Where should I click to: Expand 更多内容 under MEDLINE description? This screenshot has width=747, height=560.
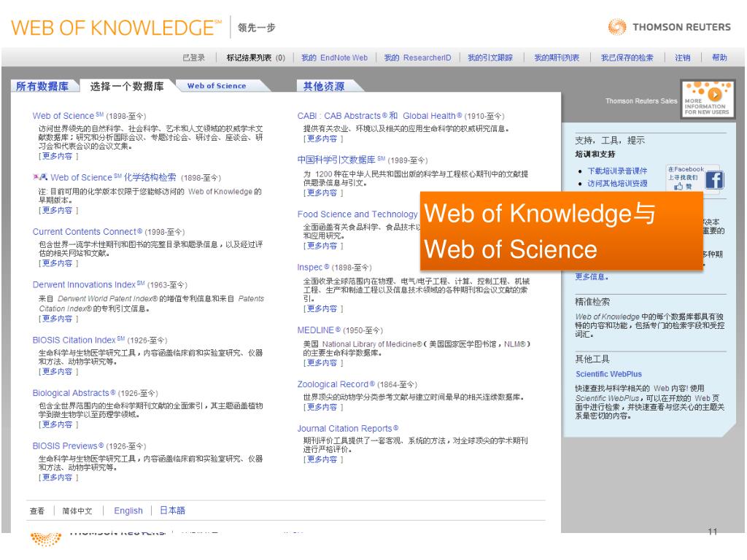[322, 363]
